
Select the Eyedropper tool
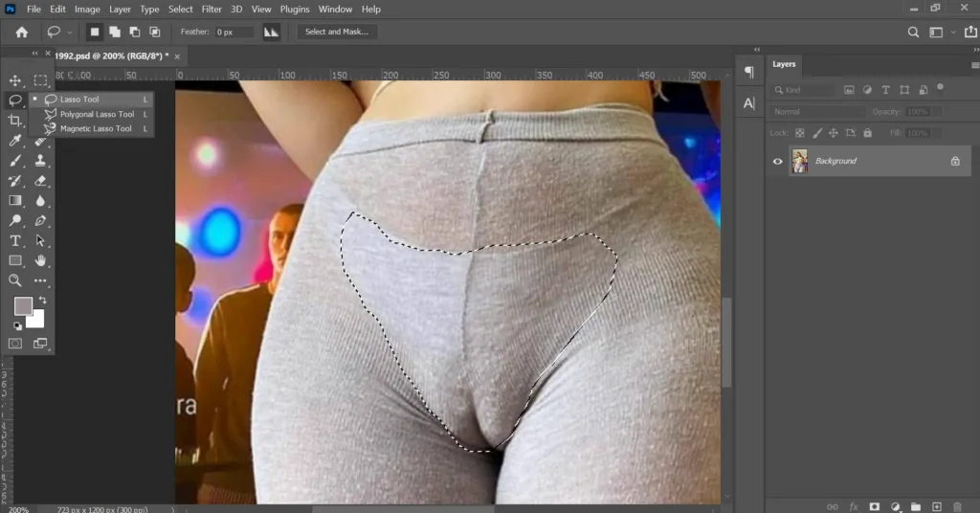pyautogui.click(x=15, y=141)
